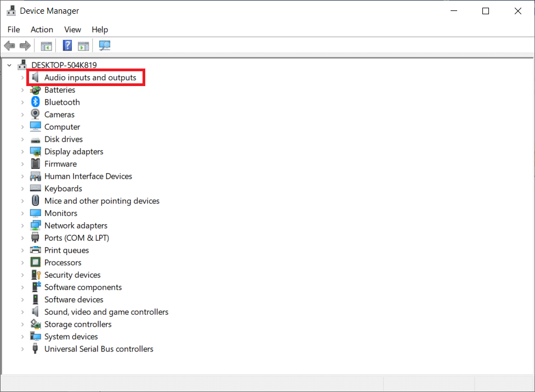The image size is (535, 392).
Task: Open the Help question mark toolbar icon
Action: pyautogui.click(x=67, y=46)
